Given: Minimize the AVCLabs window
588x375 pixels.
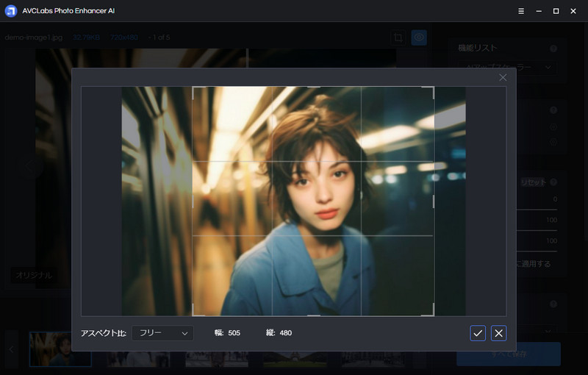Looking at the screenshot, I should [x=539, y=11].
